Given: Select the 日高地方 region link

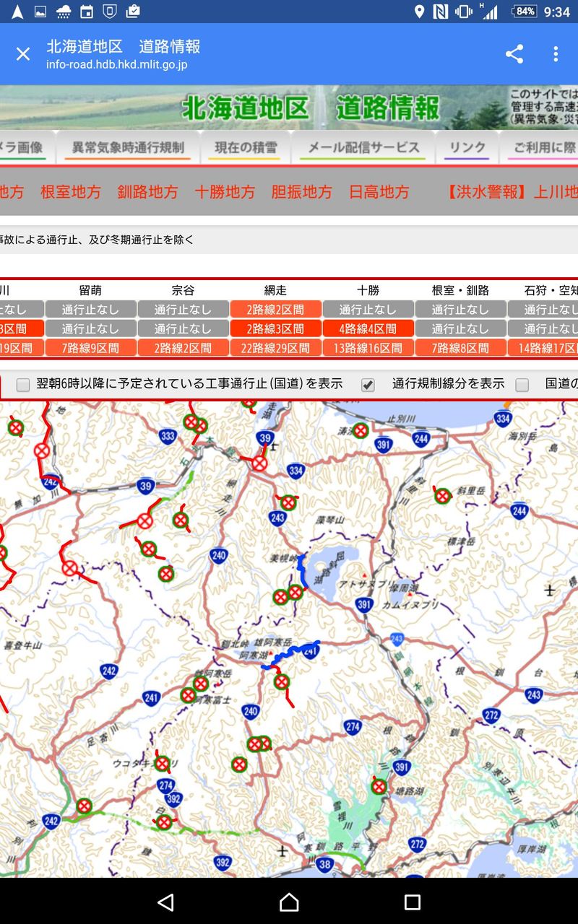Looking at the screenshot, I should coord(379,192).
